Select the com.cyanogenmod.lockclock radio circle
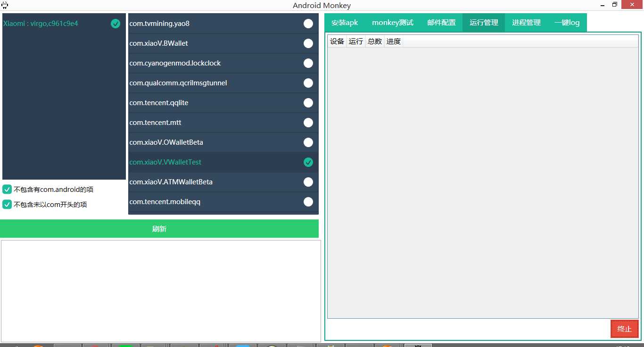 coord(308,63)
